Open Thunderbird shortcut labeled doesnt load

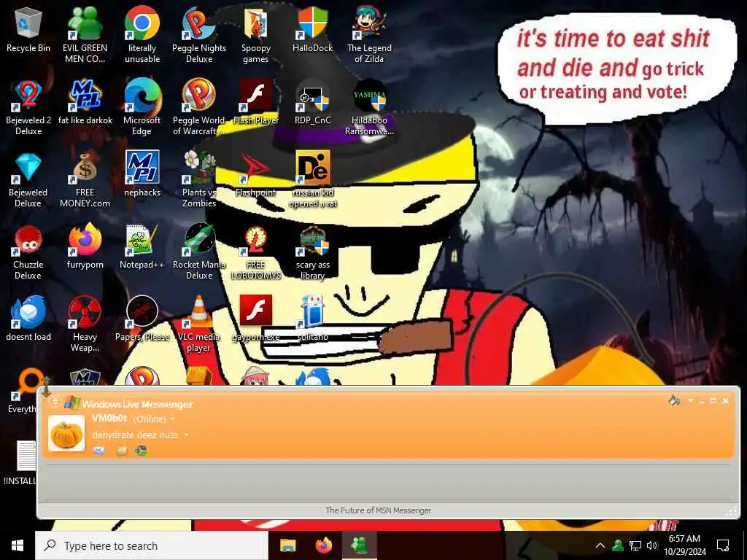click(x=28, y=319)
